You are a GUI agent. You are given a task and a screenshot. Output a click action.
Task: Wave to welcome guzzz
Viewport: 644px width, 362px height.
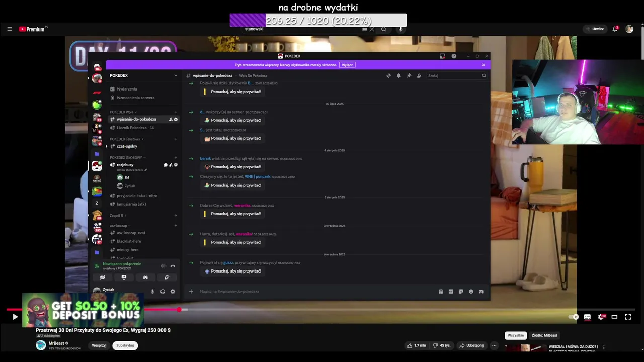point(232,271)
